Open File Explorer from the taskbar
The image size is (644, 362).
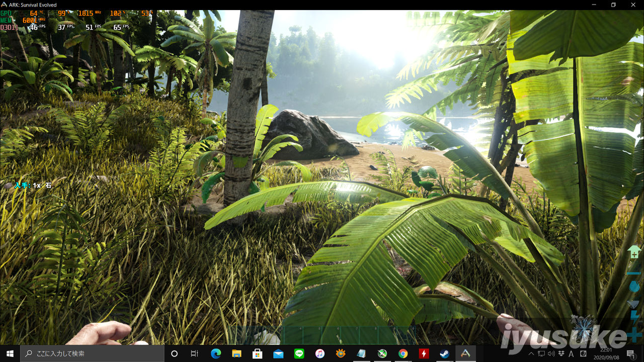(x=236, y=353)
